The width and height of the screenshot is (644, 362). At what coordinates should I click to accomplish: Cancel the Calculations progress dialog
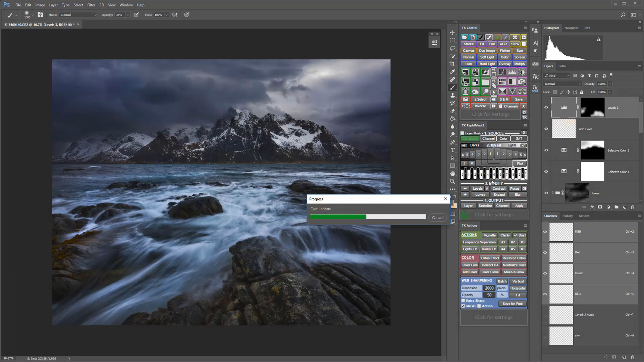click(x=437, y=218)
